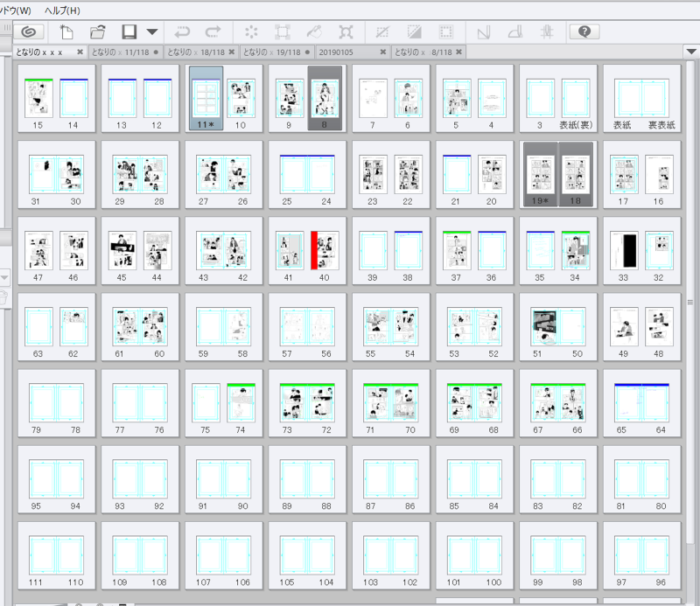Select page 65 thumbnail
Screen dimensions: 700x606
tap(627, 403)
